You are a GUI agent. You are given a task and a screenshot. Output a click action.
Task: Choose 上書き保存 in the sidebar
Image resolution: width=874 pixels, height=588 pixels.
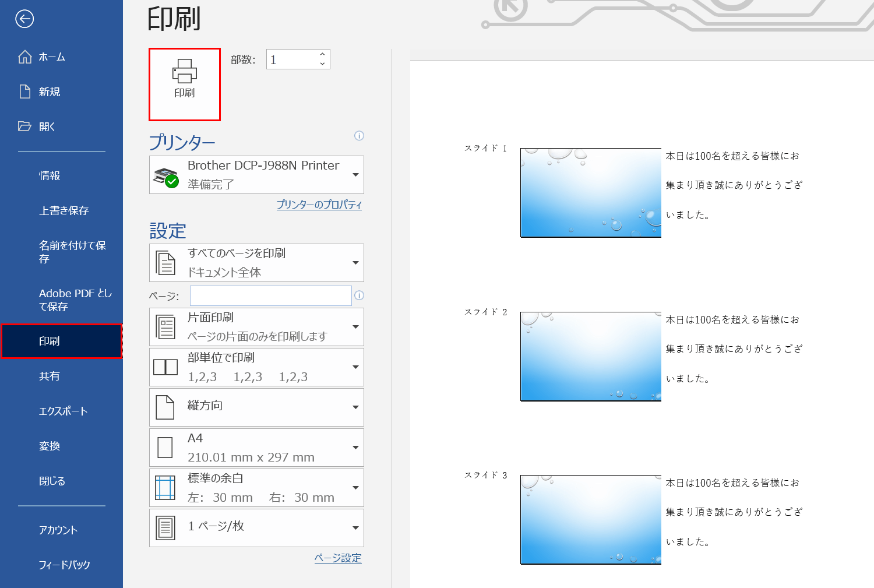click(x=61, y=211)
